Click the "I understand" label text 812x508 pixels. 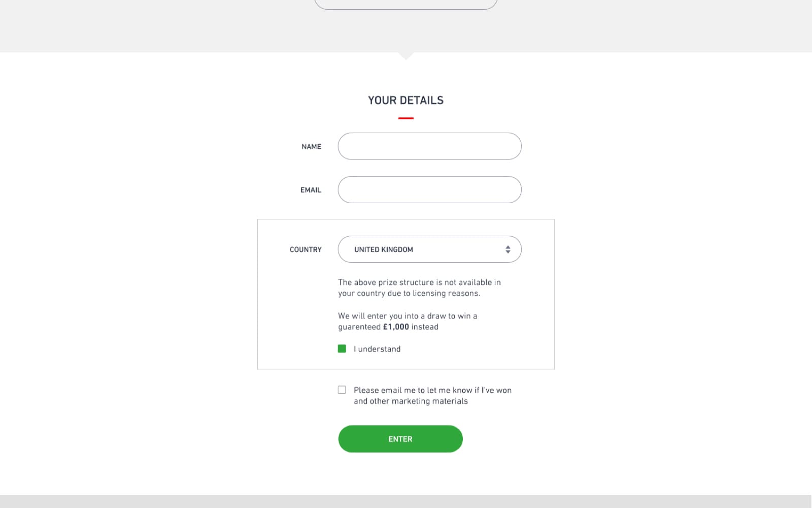click(377, 349)
